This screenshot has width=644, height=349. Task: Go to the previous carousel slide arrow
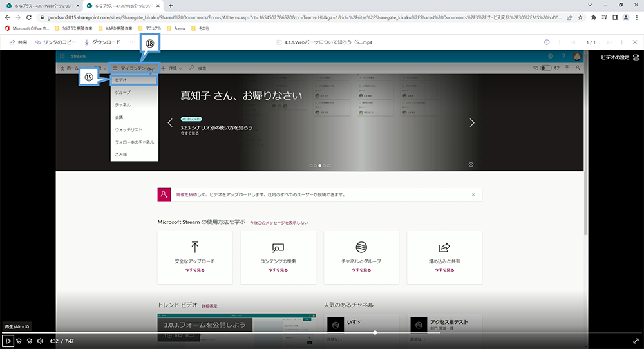click(x=170, y=122)
